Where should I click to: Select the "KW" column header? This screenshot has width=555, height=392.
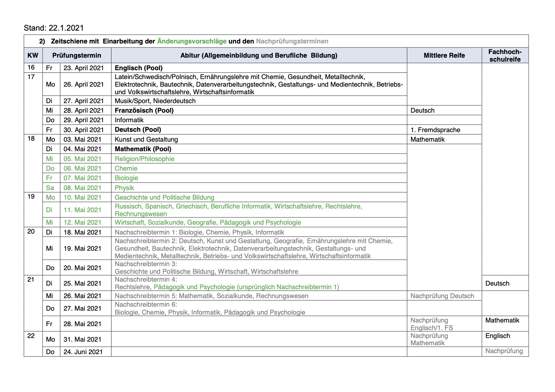coord(33,55)
